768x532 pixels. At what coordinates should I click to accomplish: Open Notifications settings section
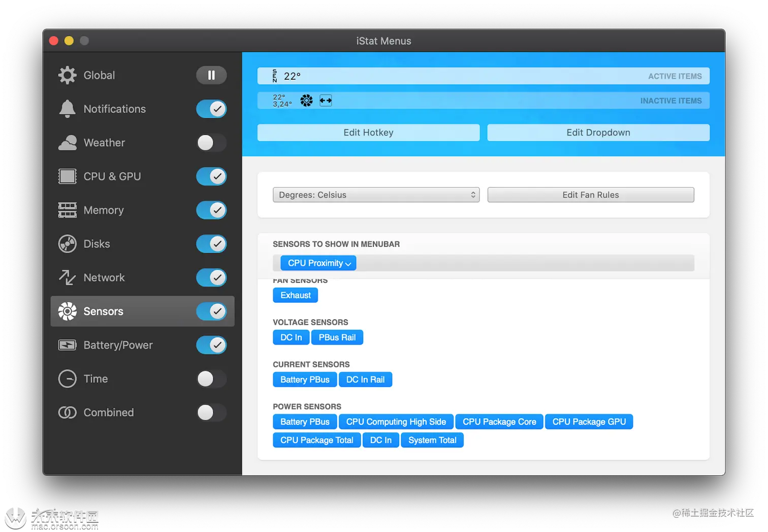[142, 109]
